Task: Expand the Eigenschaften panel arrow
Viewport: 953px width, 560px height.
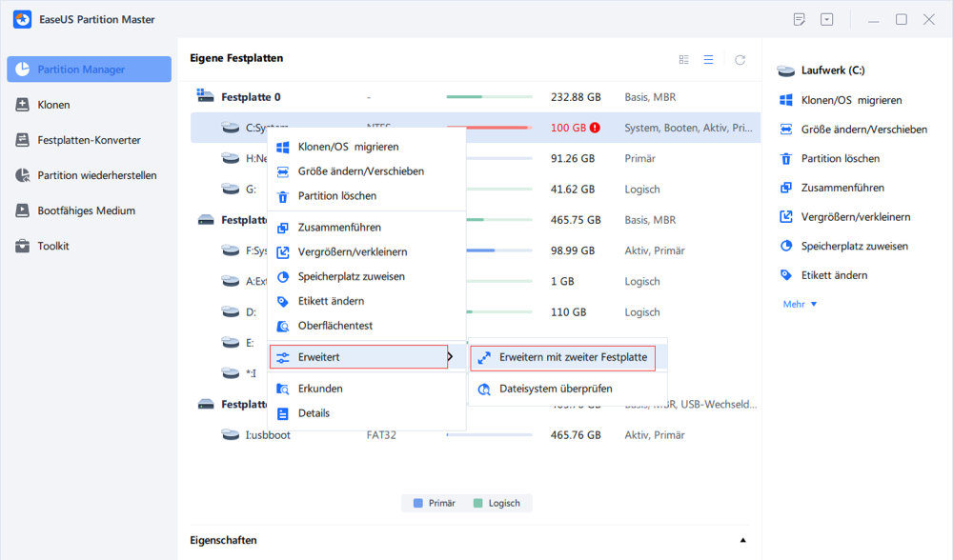Action: coord(742,540)
